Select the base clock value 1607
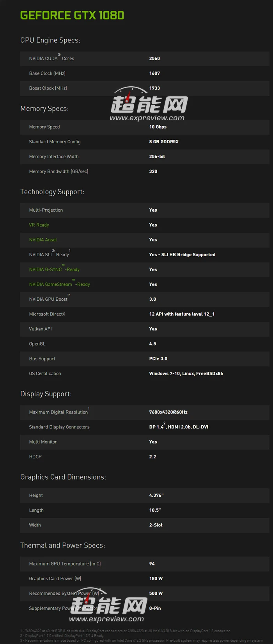The image size is (273, 644). [x=154, y=73]
